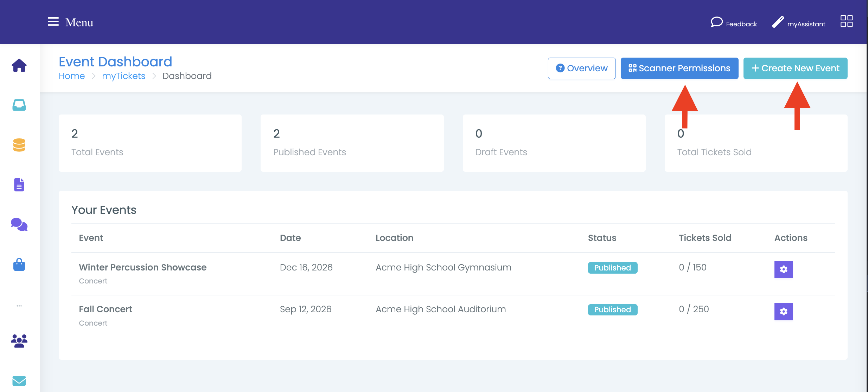The height and width of the screenshot is (392, 868).
Task: Click the 0 / 250 tickets sold cell
Action: point(694,309)
